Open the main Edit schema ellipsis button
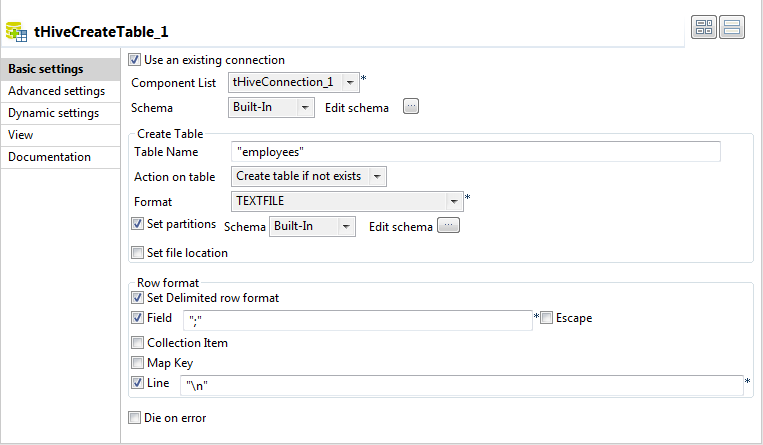 [410, 107]
